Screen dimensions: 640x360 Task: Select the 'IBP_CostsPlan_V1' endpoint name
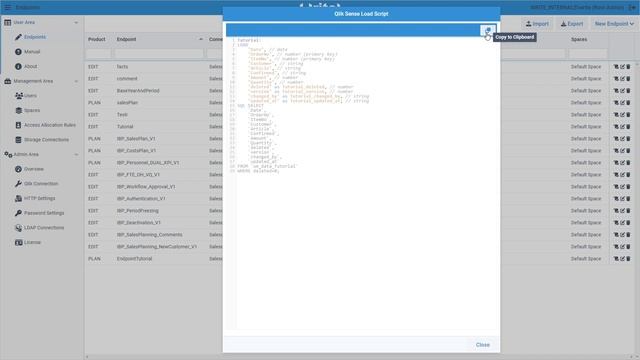[x=136, y=151]
